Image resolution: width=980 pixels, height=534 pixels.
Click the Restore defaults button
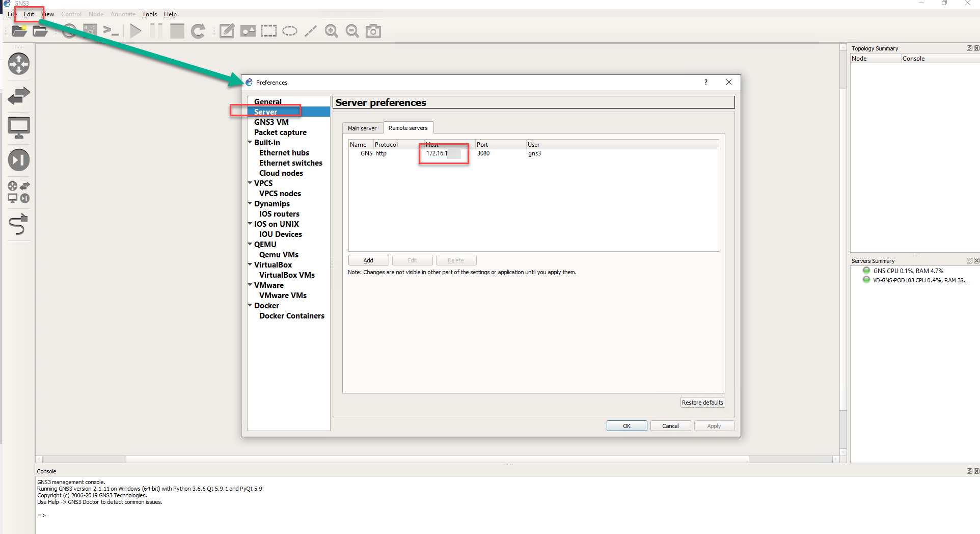pyautogui.click(x=702, y=402)
